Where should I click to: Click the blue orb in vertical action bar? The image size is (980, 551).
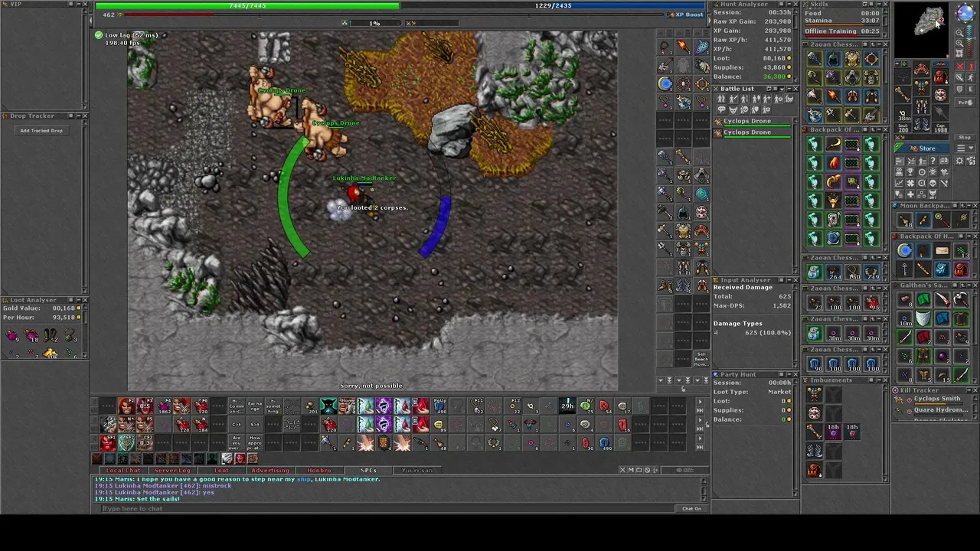[665, 83]
